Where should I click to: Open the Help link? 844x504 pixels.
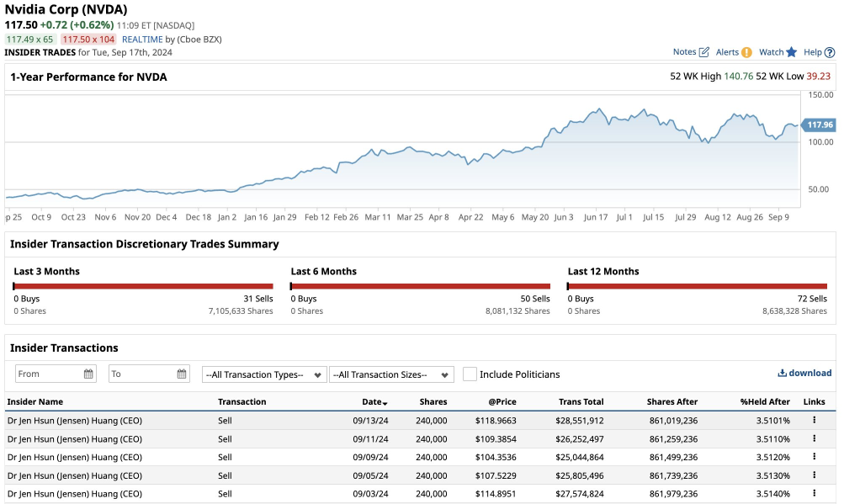[813, 51]
